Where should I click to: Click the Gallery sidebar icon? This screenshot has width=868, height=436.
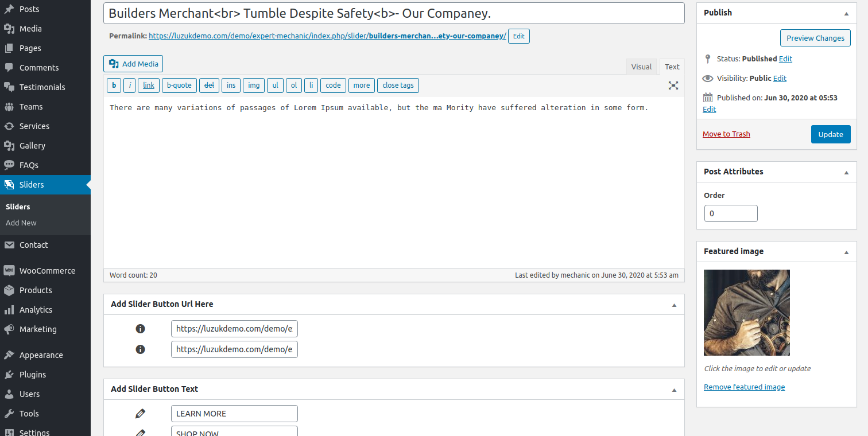pos(9,146)
